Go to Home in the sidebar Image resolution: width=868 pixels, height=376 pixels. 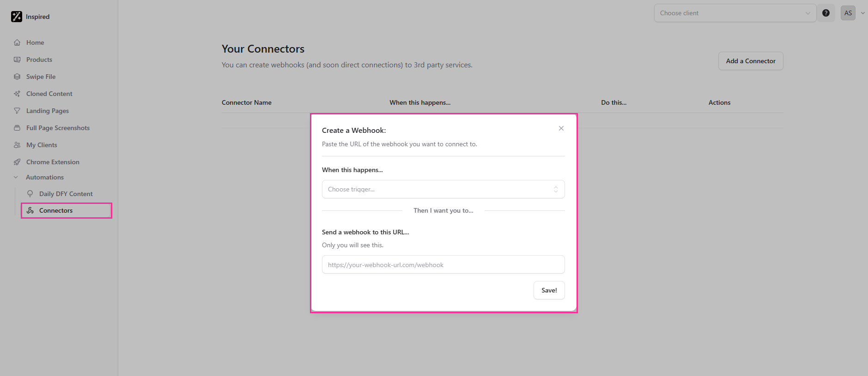coord(35,42)
